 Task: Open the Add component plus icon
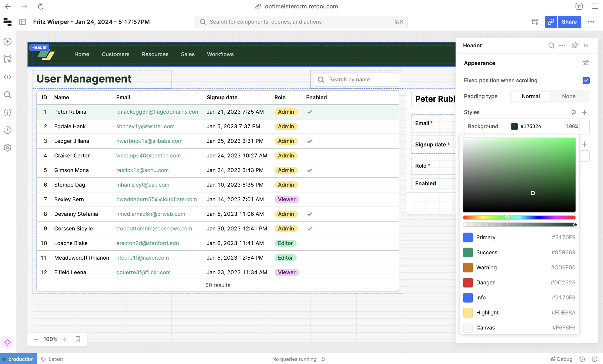click(x=8, y=42)
